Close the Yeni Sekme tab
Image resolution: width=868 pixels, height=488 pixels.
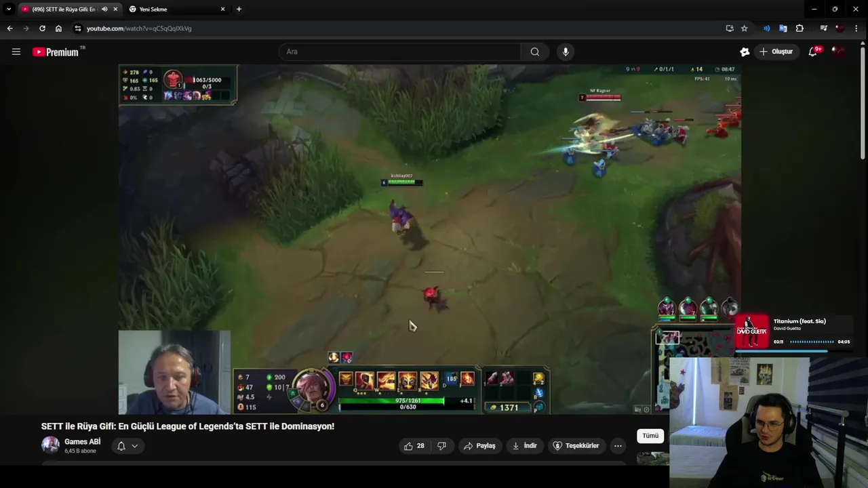coord(223,9)
